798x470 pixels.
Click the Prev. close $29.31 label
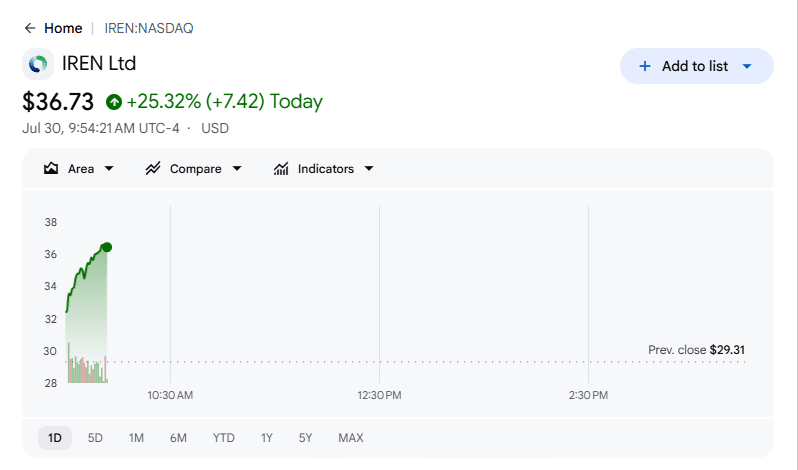[696, 350]
